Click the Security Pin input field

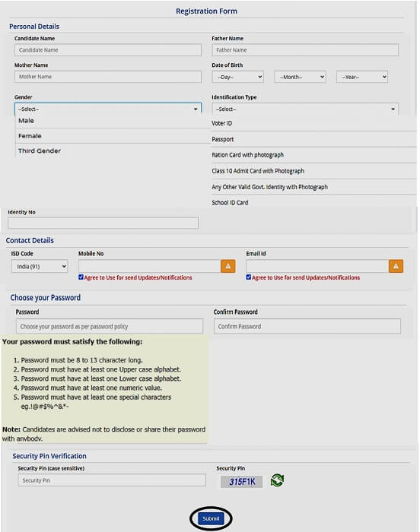[112, 480]
